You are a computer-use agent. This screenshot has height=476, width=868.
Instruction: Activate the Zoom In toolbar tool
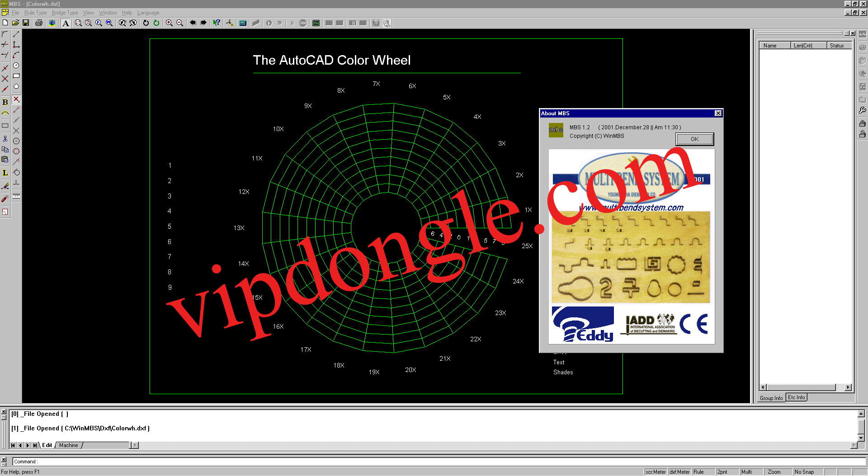point(169,23)
